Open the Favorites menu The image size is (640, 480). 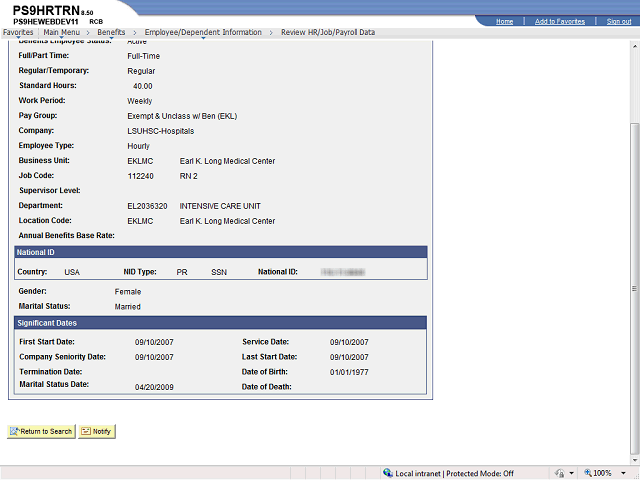coord(18,32)
